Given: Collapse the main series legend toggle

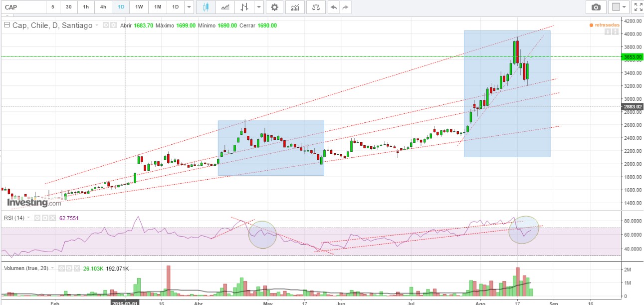Looking at the screenshot, I should point(7,25).
